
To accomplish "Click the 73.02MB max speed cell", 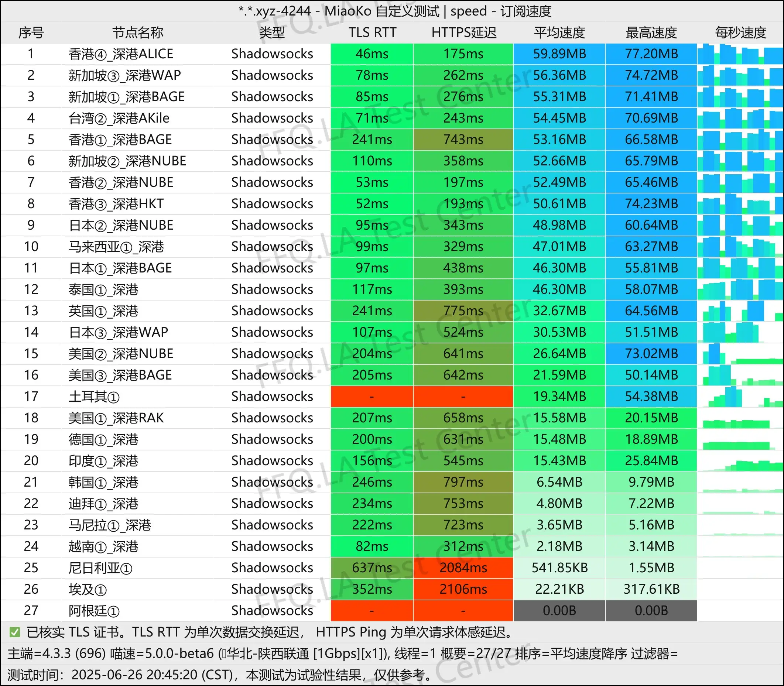I will tap(651, 354).
